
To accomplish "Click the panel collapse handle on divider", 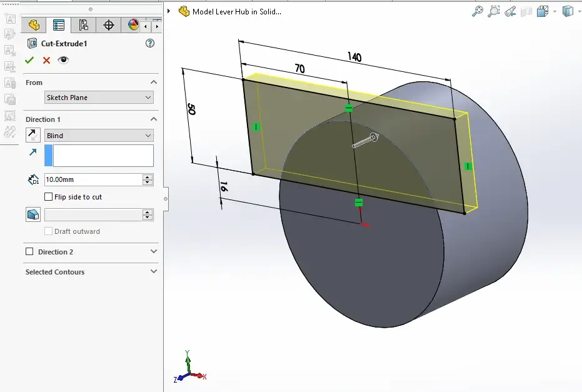I will click(x=166, y=199).
